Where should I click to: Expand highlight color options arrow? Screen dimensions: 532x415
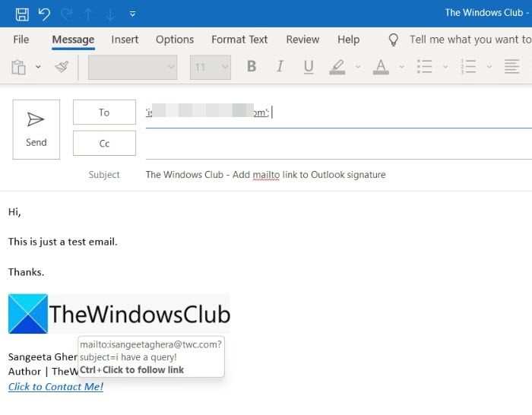[358, 67]
